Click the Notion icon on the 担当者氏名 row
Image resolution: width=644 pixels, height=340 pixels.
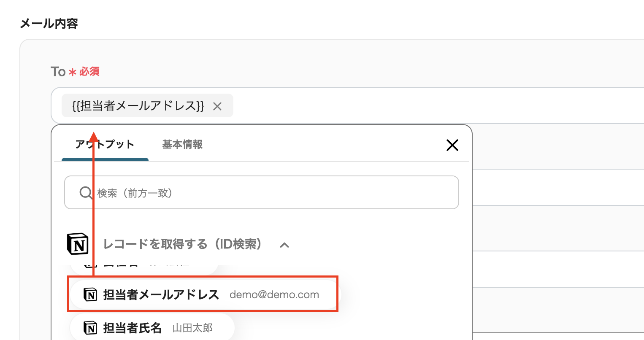(90, 328)
